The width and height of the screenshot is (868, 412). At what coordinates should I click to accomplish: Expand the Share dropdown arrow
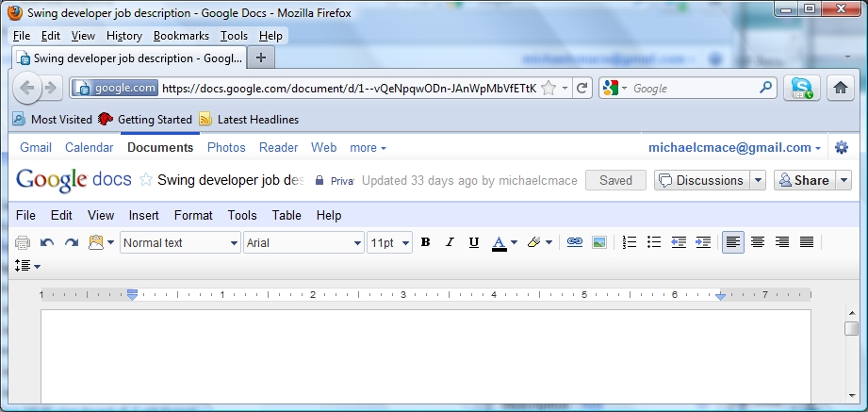pos(843,180)
